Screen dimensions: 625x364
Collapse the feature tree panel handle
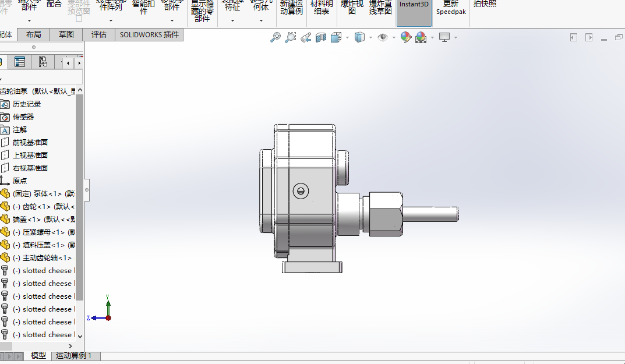87,189
